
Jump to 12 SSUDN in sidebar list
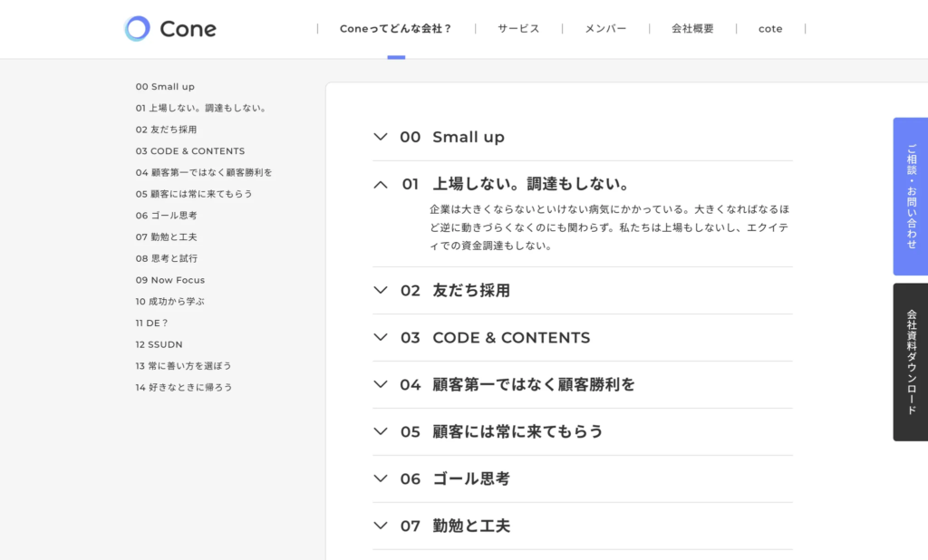point(159,344)
